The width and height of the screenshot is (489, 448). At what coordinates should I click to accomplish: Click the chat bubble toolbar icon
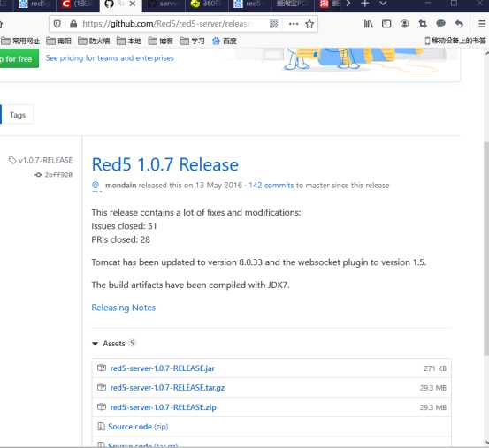click(x=440, y=23)
